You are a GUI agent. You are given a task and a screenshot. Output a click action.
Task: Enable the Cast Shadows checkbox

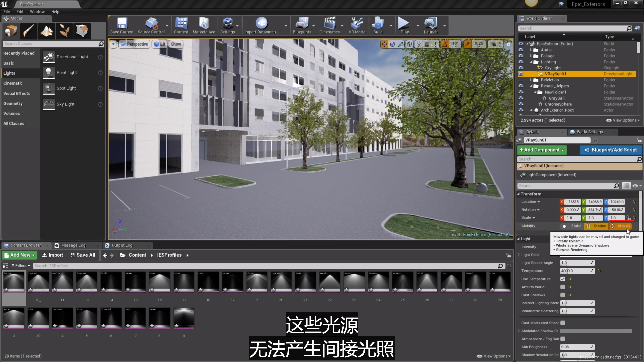point(563,295)
